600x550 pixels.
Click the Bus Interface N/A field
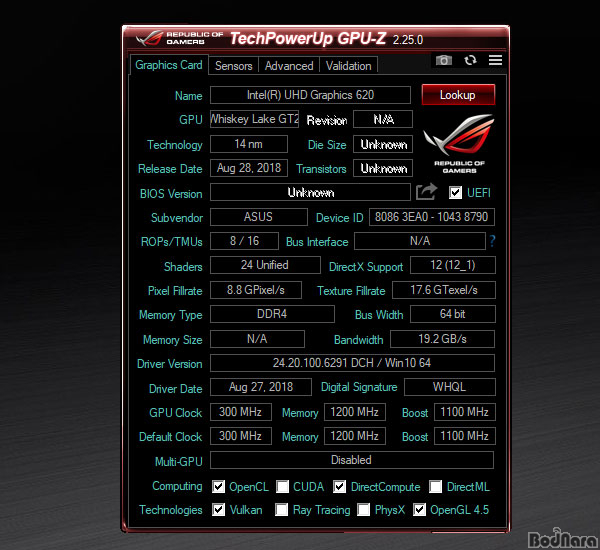pyautogui.click(x=420, y=241)
